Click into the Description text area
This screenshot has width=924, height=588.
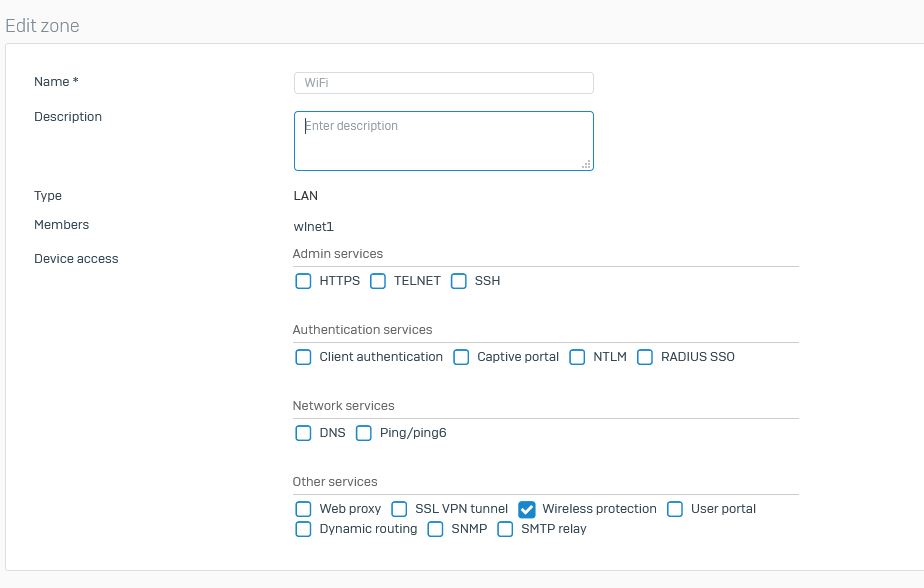coord(444,141)
